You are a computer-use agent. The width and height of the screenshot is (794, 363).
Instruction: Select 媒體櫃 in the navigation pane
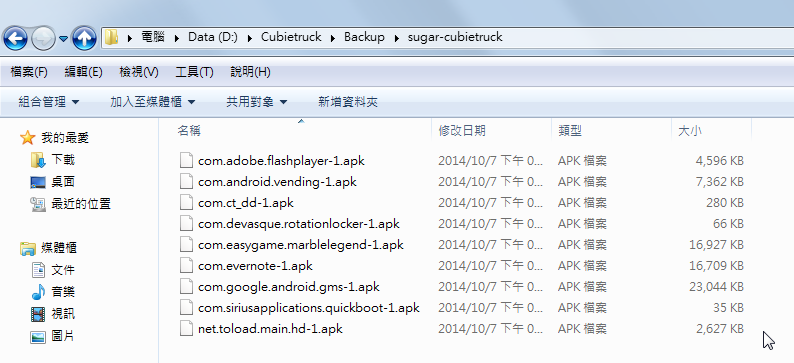coord(59,248)
